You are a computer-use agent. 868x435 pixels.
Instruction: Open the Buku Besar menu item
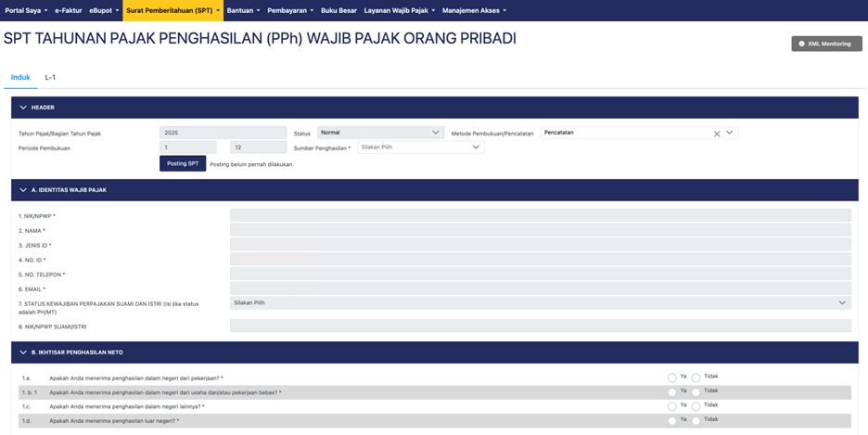(338, 10)
